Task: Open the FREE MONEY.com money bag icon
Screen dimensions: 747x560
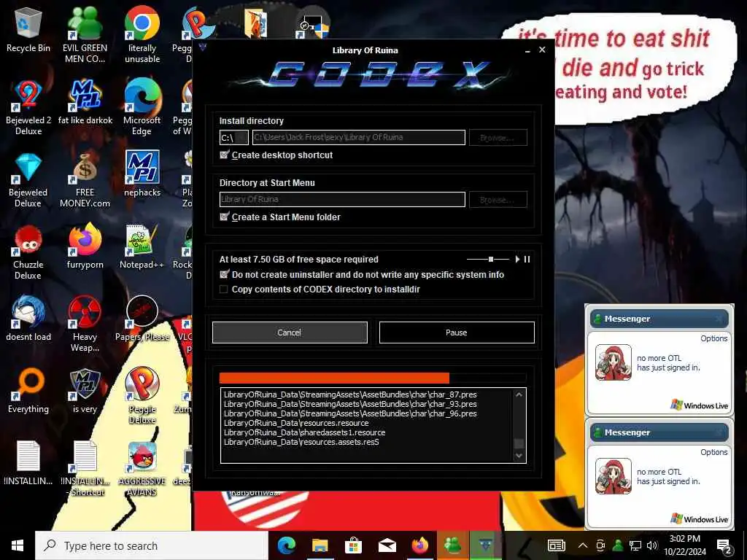Action: tap(85, 179)
